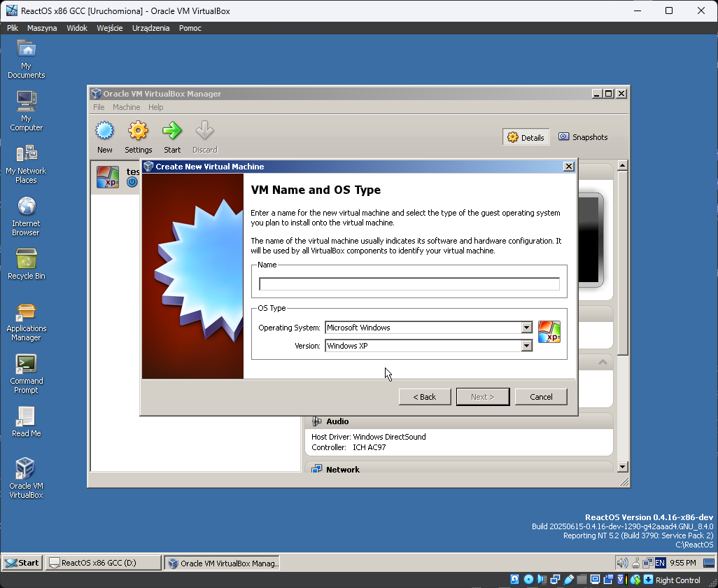Open the Pomoc host menu
The image size is (718, 588).
(190, 28)
